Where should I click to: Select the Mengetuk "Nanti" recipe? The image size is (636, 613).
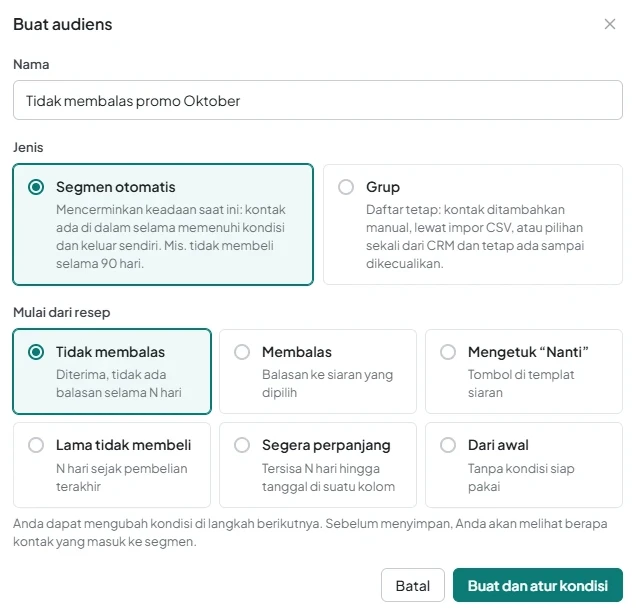tap(524, 371)
